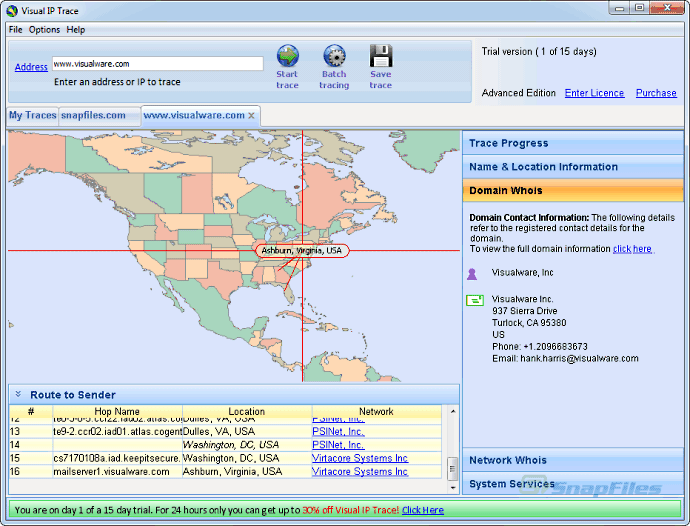Click the # column header
This screenshot has height=526, width=690.
coord(30,412)
